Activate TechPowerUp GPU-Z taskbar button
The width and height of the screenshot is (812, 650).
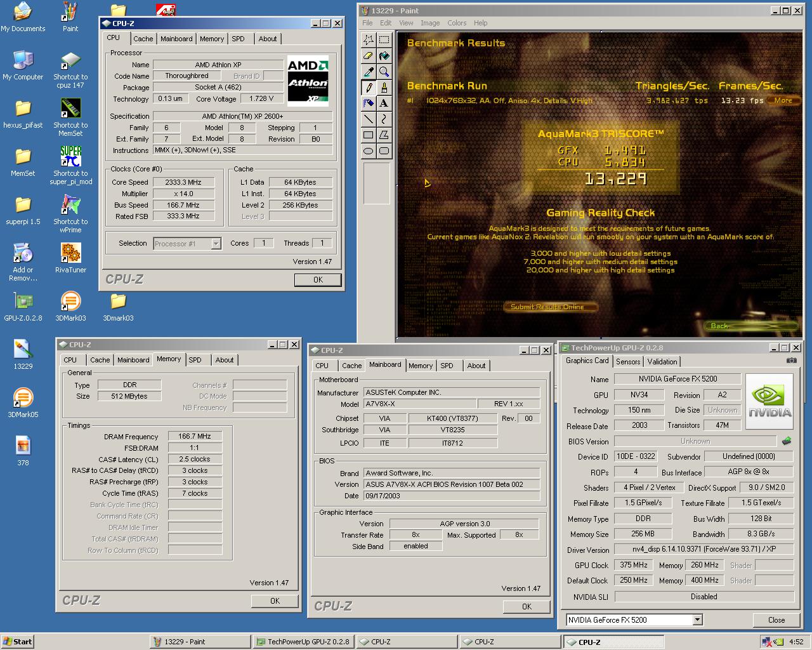click(303, 641)
